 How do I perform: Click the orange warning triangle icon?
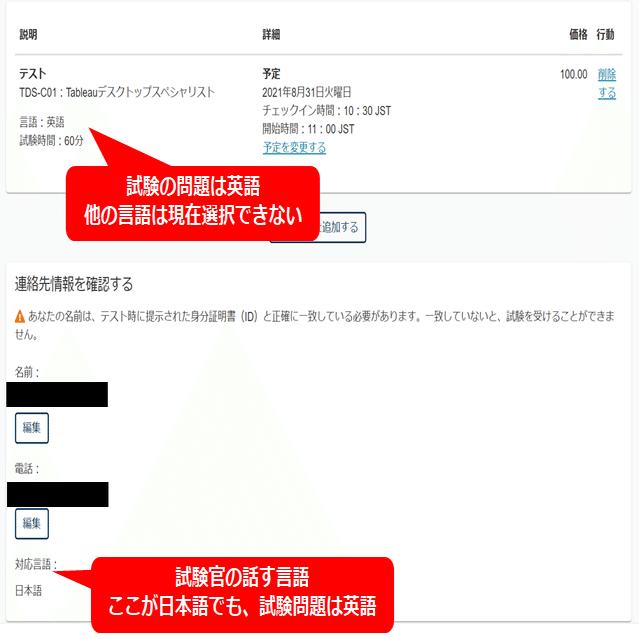pos(20,316)
